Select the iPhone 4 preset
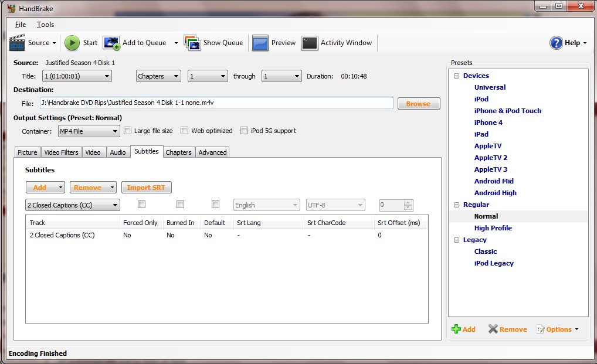 [488, 123]
